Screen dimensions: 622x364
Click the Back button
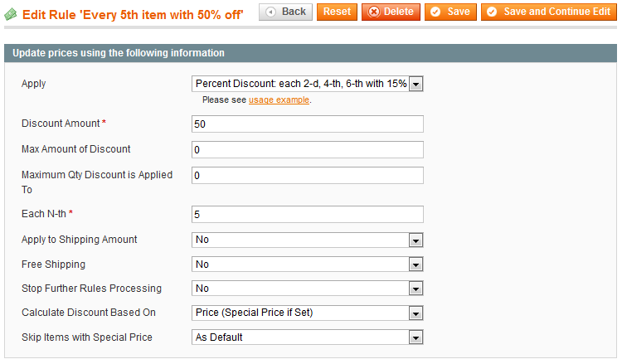click(285, 12)
